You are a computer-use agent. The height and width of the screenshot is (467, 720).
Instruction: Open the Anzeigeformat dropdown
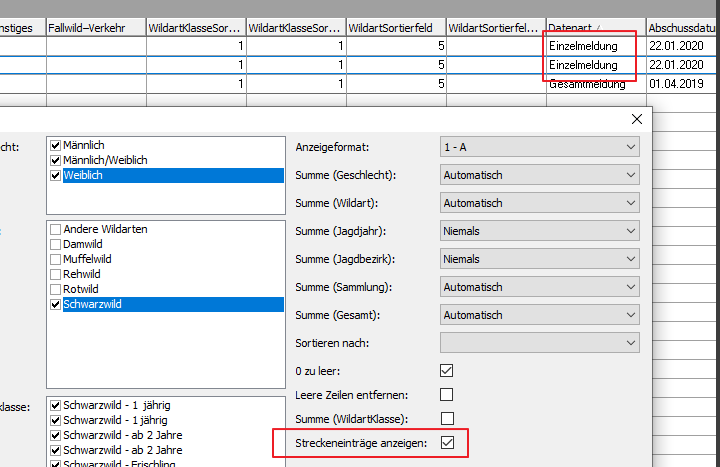539,147
